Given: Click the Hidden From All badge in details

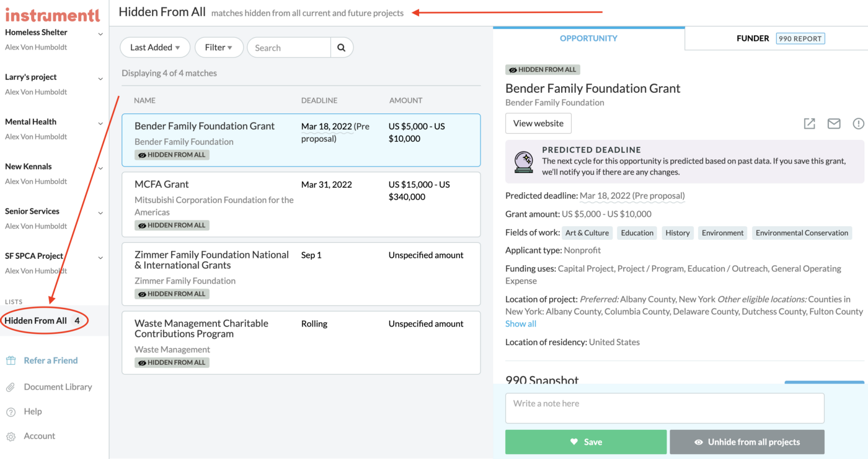Looking at the screenshot, I should (542, 70).
